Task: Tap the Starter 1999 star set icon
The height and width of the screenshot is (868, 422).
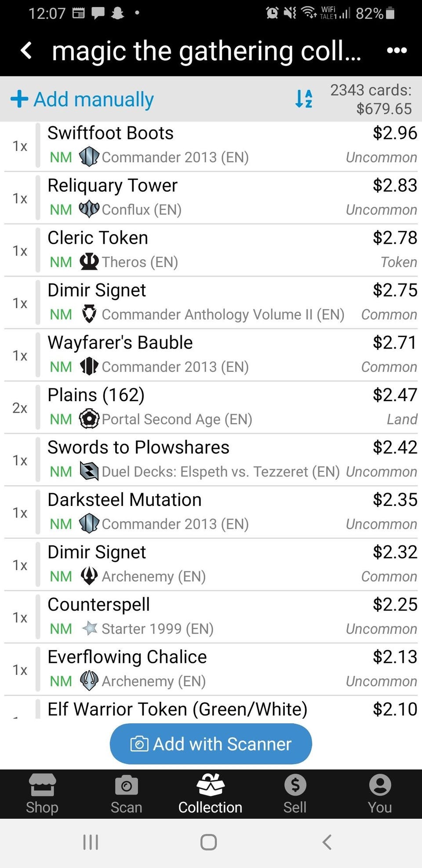Action: [90, 628]
